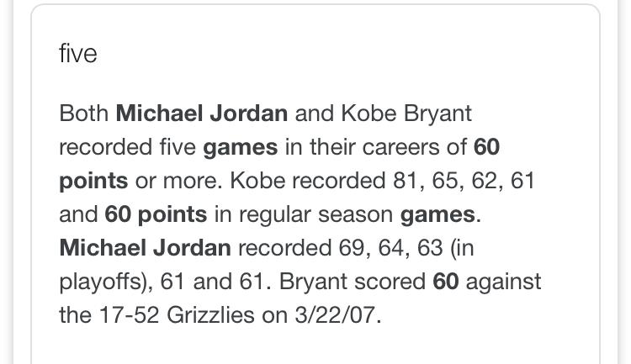Click the number "63" before "(in"

coord(430,247)
